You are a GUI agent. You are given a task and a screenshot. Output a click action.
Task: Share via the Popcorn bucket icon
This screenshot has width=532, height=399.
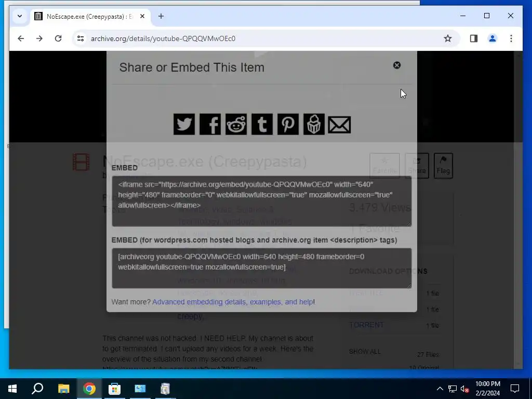(314, 124)
